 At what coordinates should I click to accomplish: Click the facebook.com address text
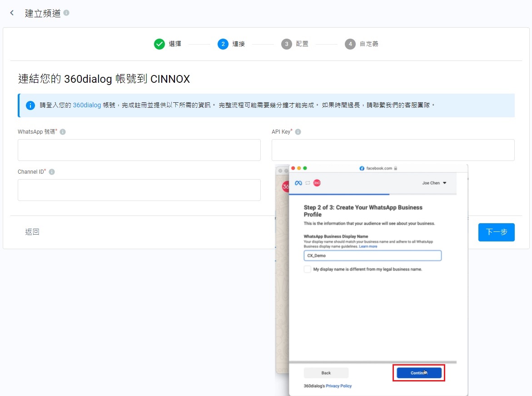click(379, 169)
